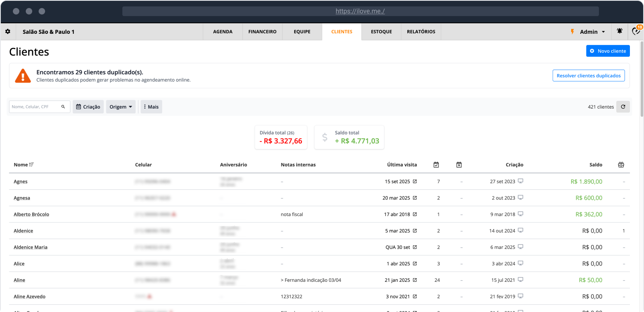The height and width of the screenshot is (312, 644).
Task: Click the browser address bar URL
Action: [360, 11]
